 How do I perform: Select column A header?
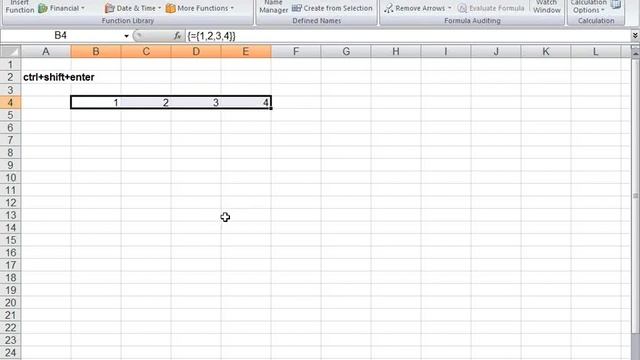pyautogui.click(x=46, y=51)
